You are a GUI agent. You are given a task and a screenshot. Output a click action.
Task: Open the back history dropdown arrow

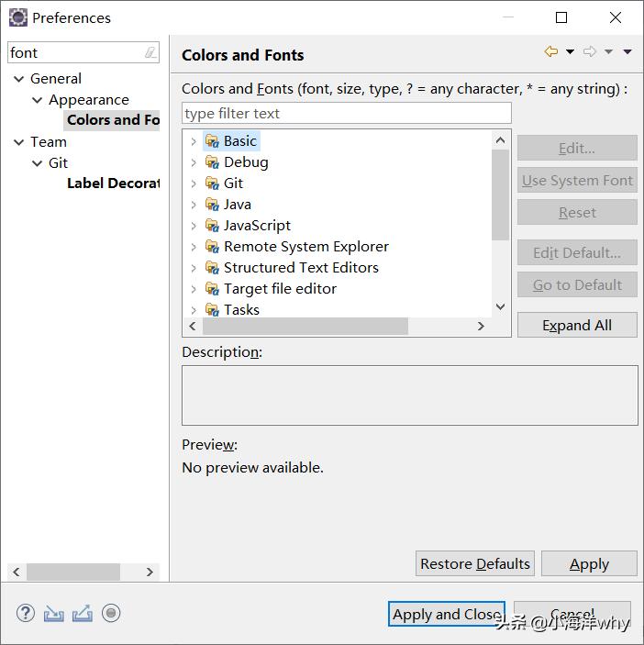pyautogui.click(x=570, y=51)
